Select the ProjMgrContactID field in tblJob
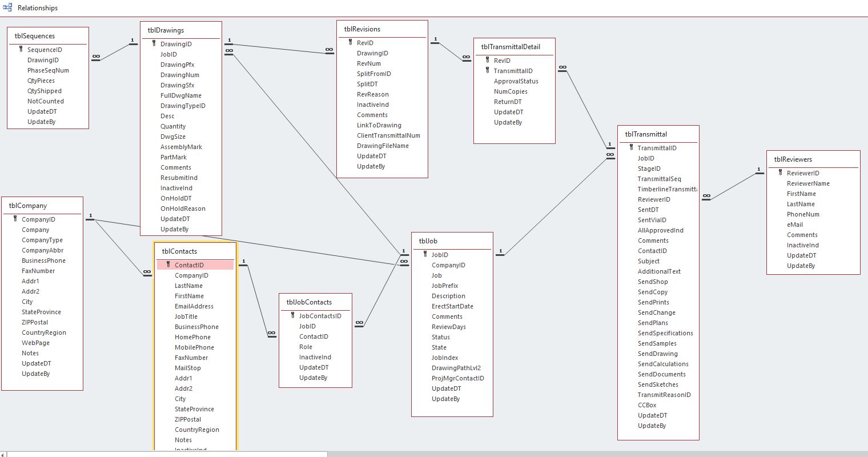Screen dimensions: 868x457 click(x=458, y=378)
